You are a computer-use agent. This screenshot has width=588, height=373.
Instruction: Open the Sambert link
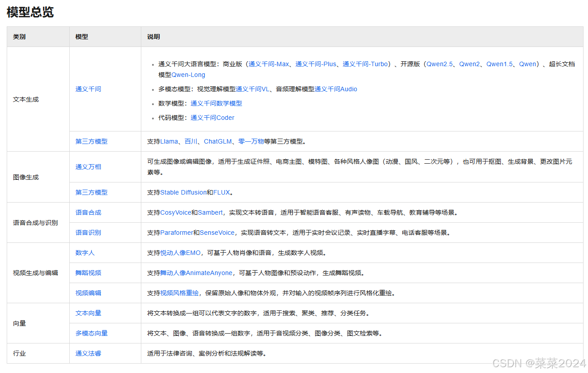point(210,212)
